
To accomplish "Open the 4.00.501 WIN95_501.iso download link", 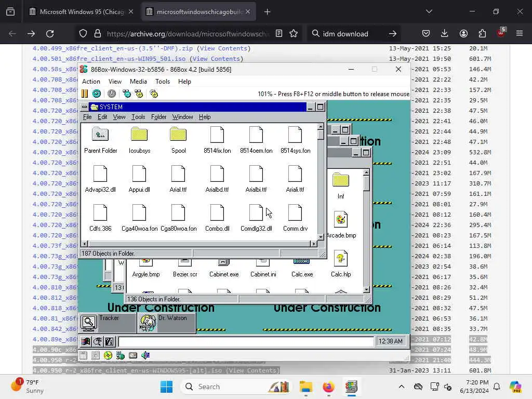I will click(x=109, y=59).
